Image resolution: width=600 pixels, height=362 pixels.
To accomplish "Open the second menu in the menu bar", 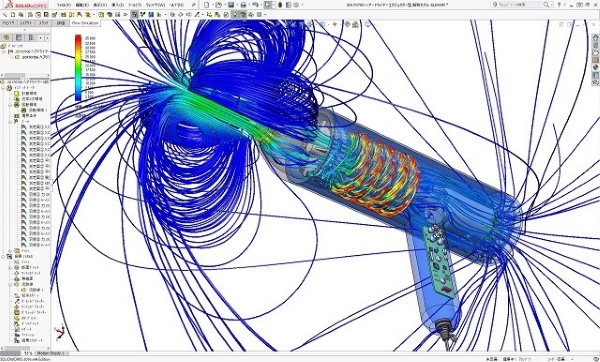I will pyautogui.click(x=82, y=5).
